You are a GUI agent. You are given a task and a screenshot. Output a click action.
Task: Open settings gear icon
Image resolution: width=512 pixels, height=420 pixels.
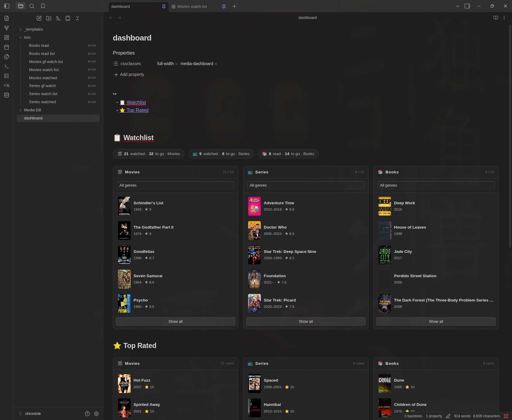(96, 414)
